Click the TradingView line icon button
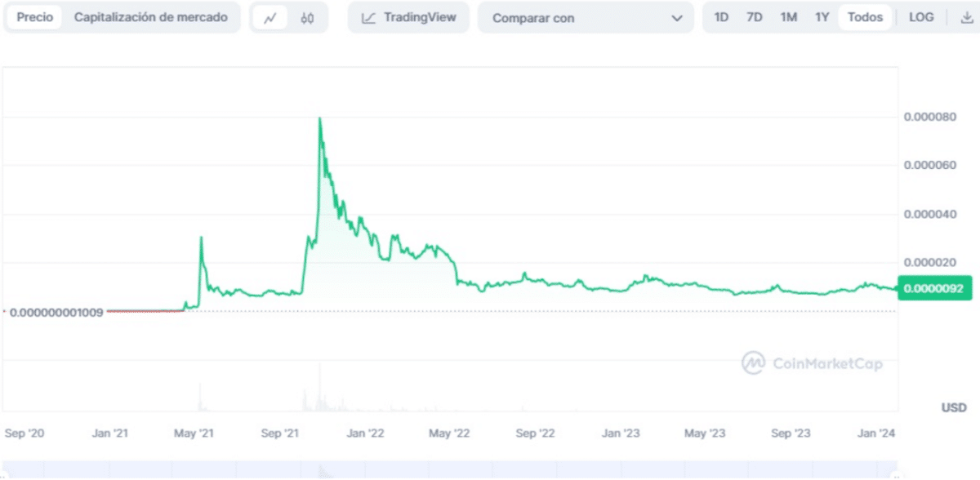The image size is (980, 480). point(369,16)
